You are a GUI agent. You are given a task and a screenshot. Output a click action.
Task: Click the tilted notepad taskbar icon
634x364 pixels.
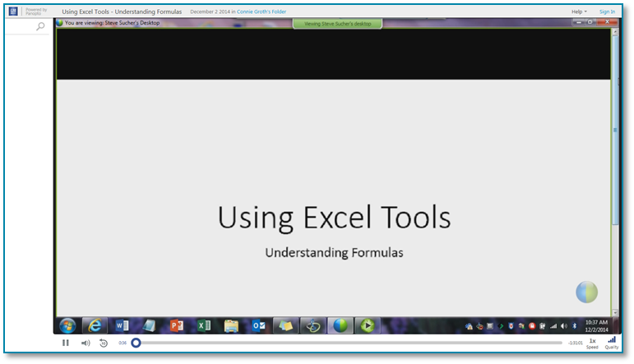click(149, 325)
